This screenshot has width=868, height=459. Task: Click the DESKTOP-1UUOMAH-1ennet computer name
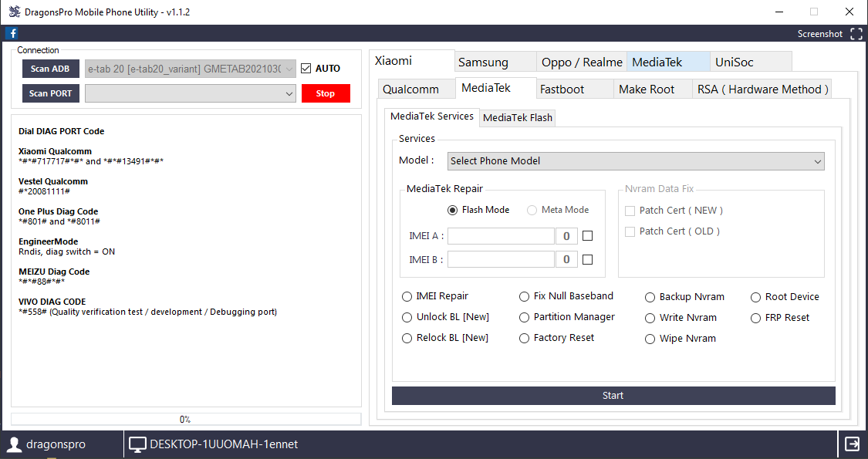click(x=224, y=444)
